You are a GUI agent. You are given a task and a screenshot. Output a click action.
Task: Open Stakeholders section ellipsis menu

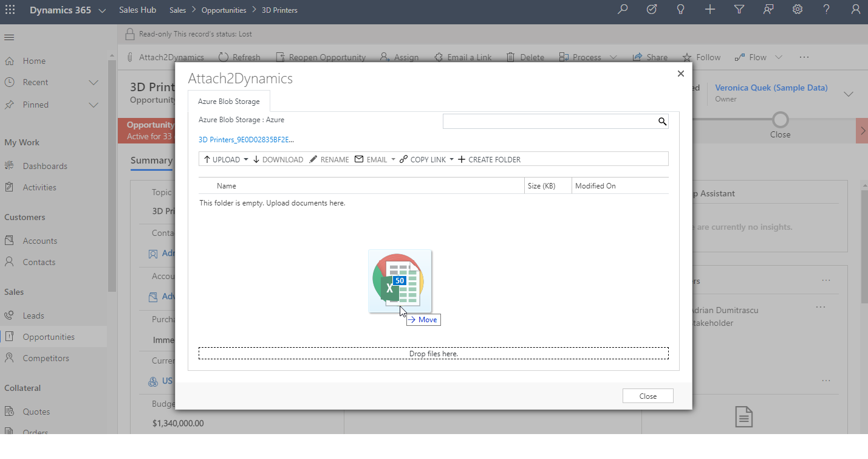(826, 281)
